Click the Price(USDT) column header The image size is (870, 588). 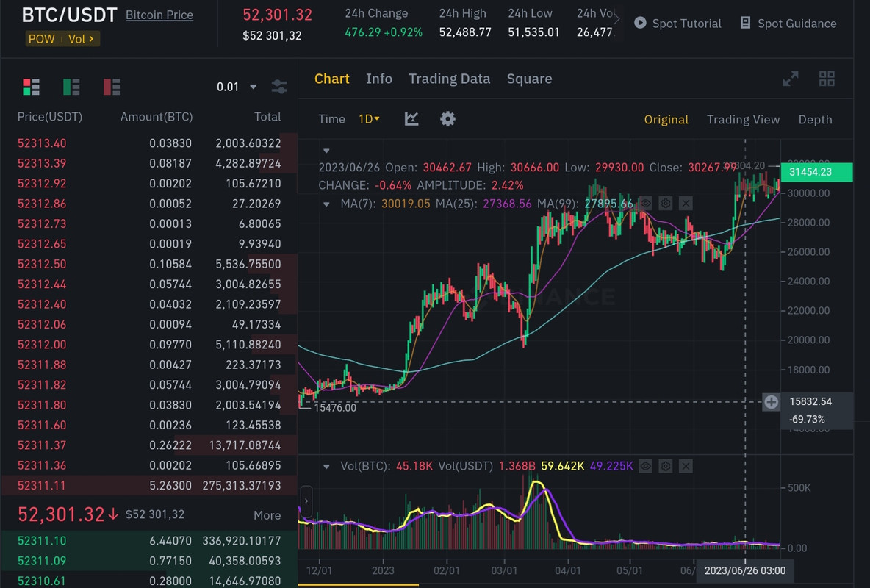click(x=49, y=117)
